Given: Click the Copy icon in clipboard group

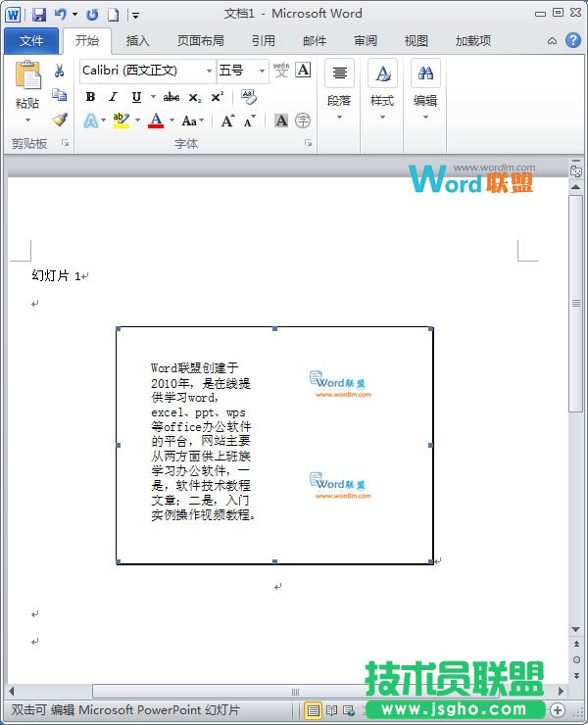Looking at the screenshot, I should pos(60,95).
